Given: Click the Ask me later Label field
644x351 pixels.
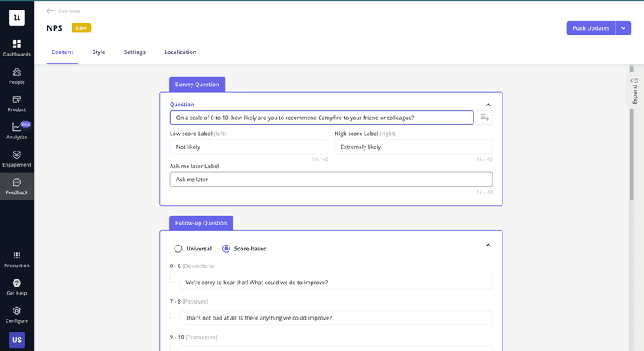Looking at the screenshot, I should pos(331,180).
